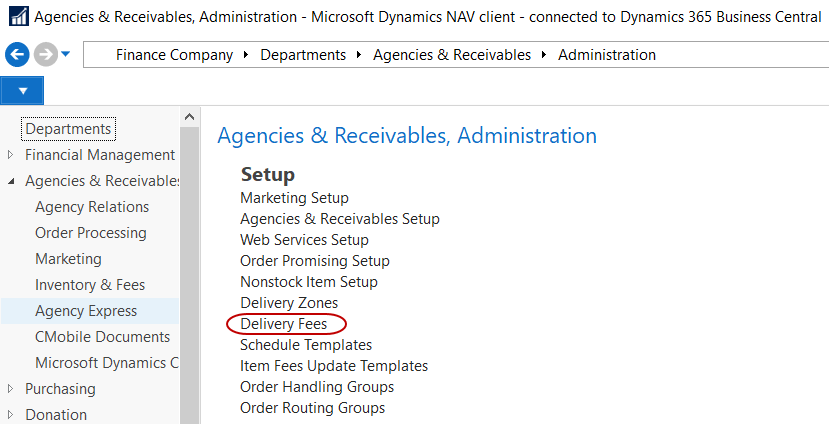
Task: Select Departments in the breadcrumb path
Action: [x=303, y=55]
